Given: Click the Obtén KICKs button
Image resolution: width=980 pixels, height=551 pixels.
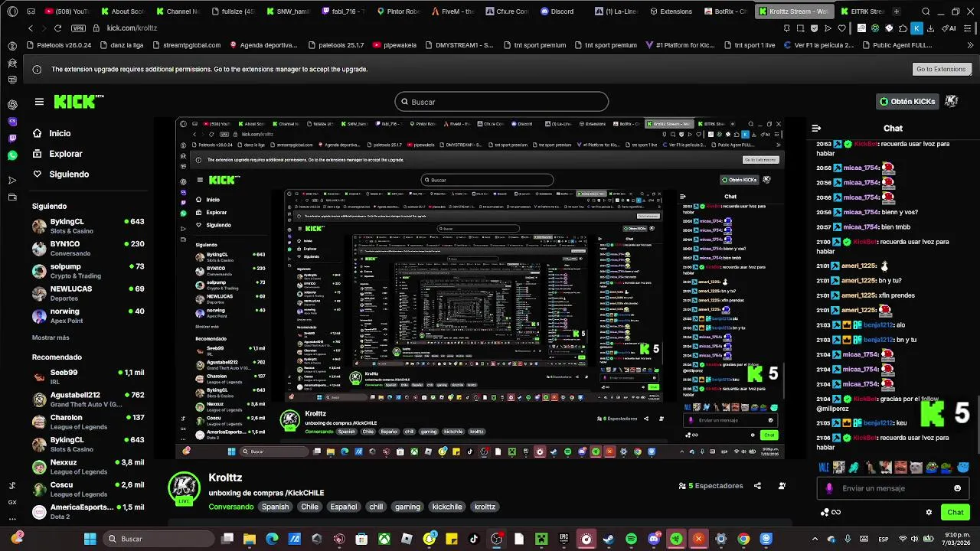Looking at the screenshot, I should click(907, 101).
